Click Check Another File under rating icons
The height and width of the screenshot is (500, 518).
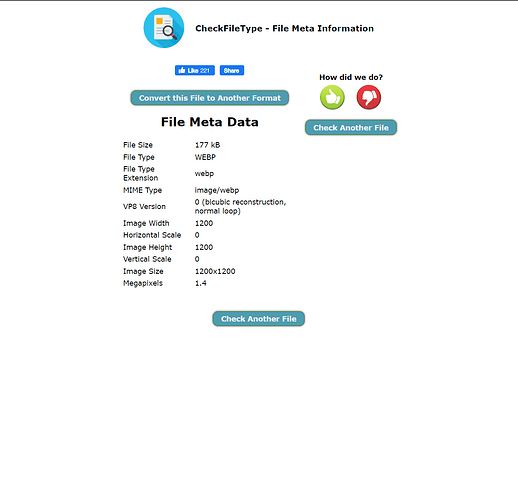(351, 128)
